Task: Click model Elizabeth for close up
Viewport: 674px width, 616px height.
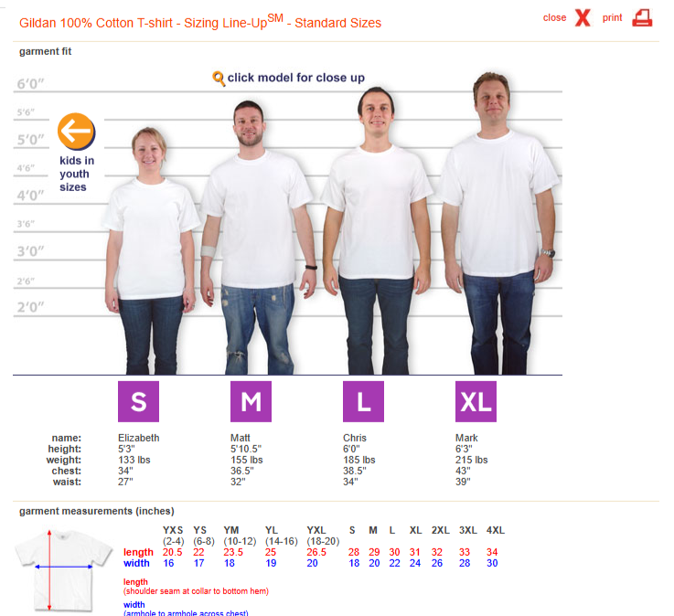Action: pyautogui.click(x=151, y=250)
